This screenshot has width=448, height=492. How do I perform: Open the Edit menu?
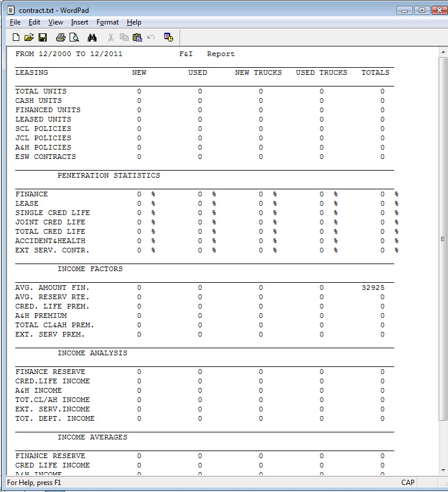35,22
